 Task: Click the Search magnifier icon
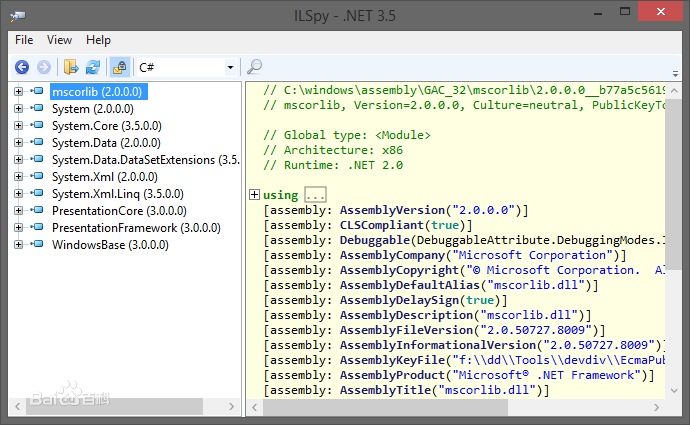point(254,67)
